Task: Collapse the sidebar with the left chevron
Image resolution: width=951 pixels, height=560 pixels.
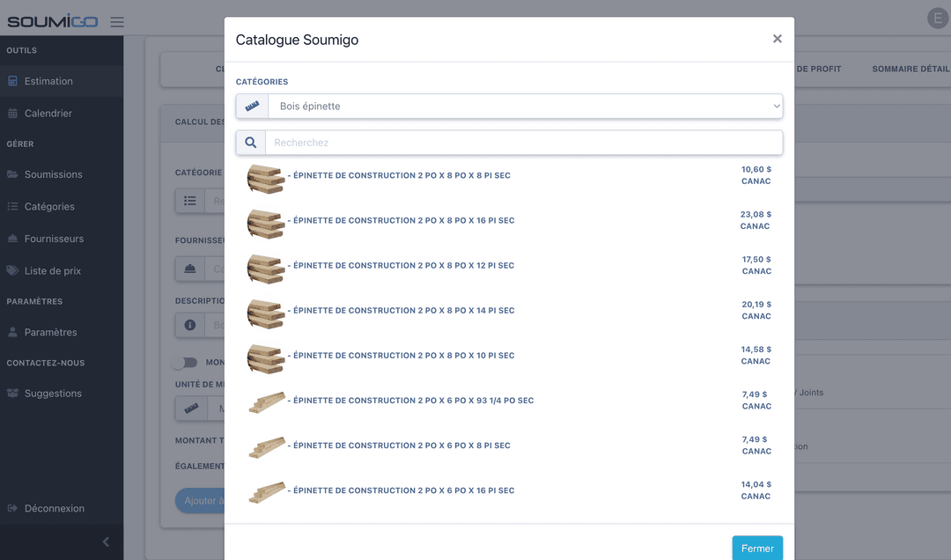Action: click(x=106, y=542)
